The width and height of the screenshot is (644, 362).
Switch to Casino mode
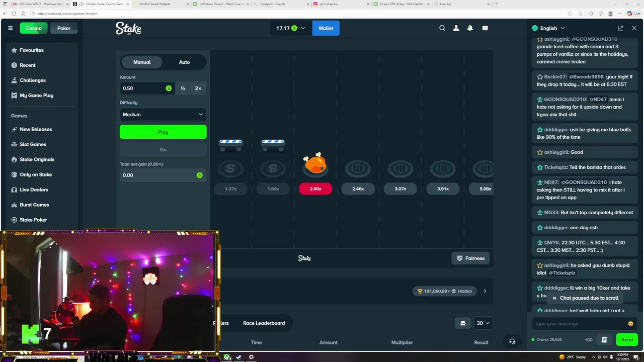[x=34, y=28]
